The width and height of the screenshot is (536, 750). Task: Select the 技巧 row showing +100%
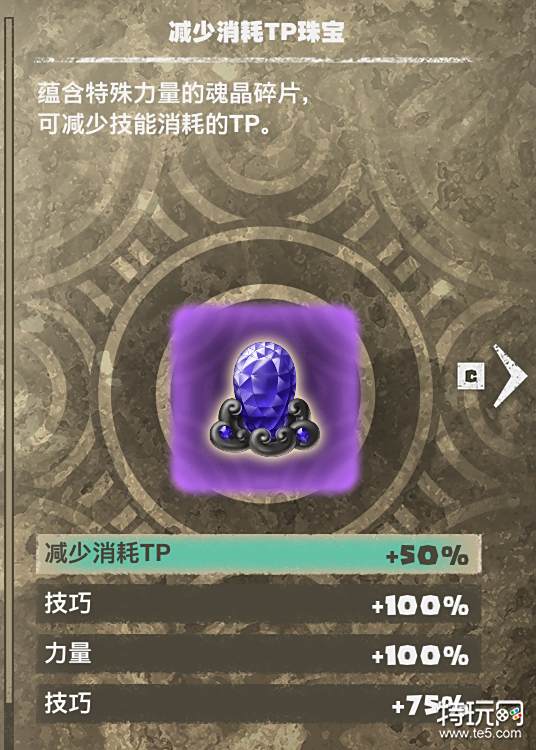(259, 605)
